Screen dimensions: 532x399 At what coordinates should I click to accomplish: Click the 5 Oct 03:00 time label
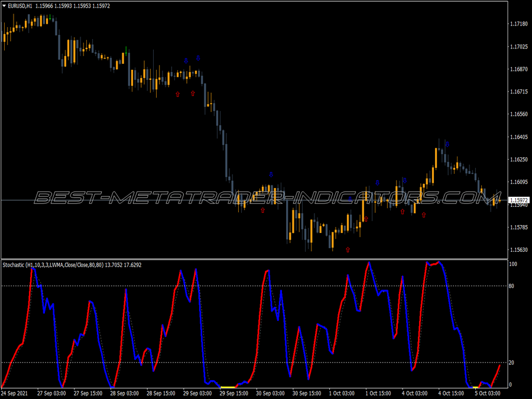(488, 393)
